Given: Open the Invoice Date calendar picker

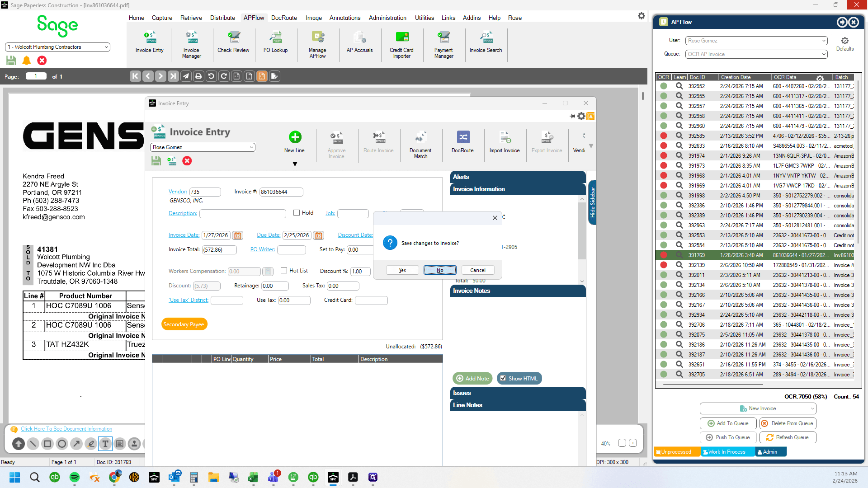Looking at the screenshot, I should 237,235.
